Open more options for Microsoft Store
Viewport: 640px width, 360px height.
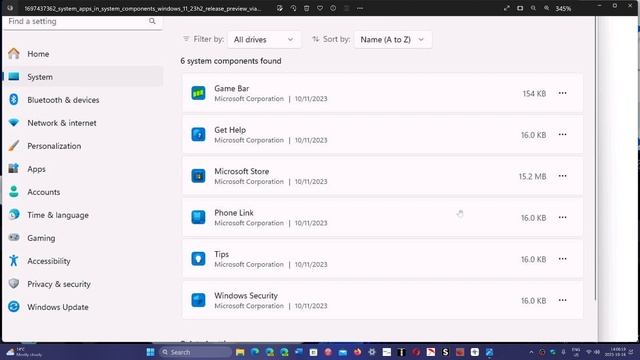click(562, 176)
